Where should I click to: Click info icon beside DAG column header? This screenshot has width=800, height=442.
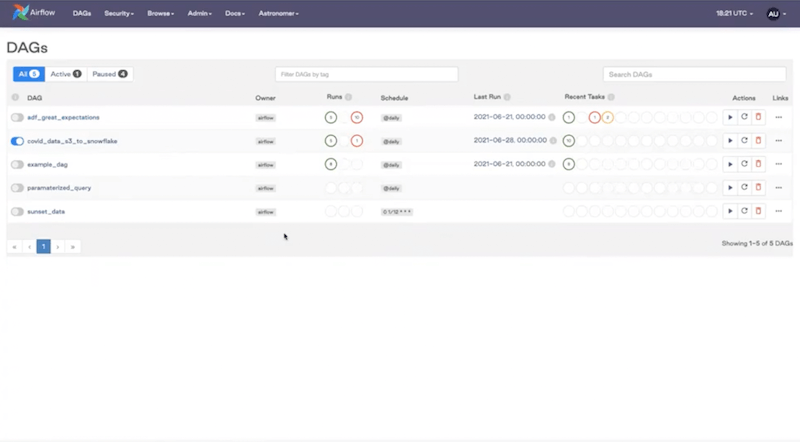pos(15,97)
